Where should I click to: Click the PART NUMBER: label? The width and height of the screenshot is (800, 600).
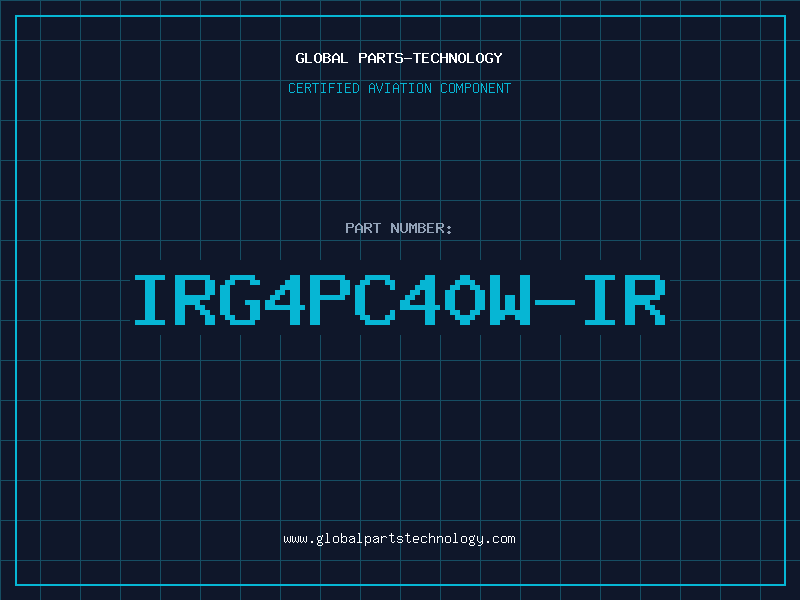pos(398,228)
